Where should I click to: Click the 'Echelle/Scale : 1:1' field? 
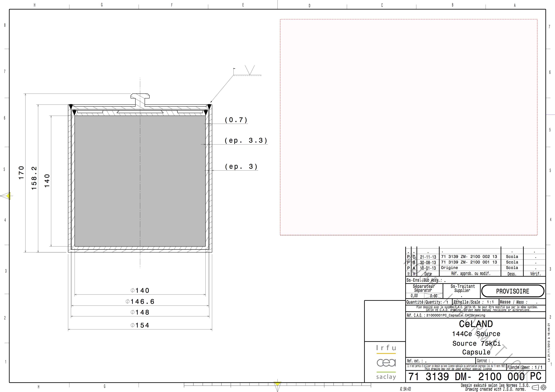[x=475, y=302]
